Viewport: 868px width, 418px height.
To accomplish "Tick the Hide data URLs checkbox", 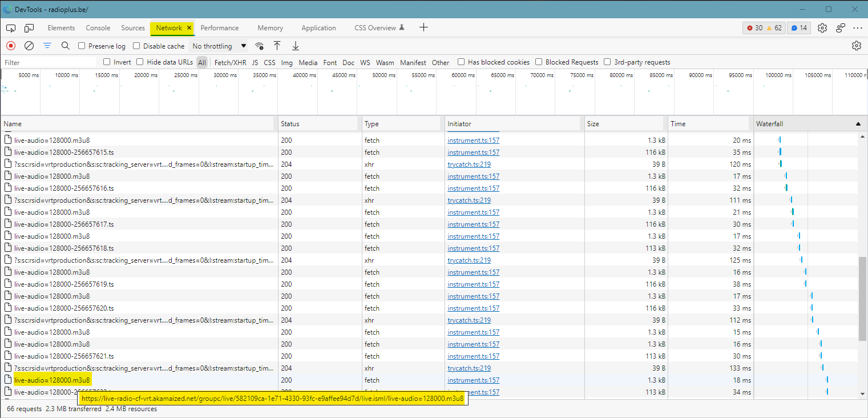I will click(x=140, y=62).
